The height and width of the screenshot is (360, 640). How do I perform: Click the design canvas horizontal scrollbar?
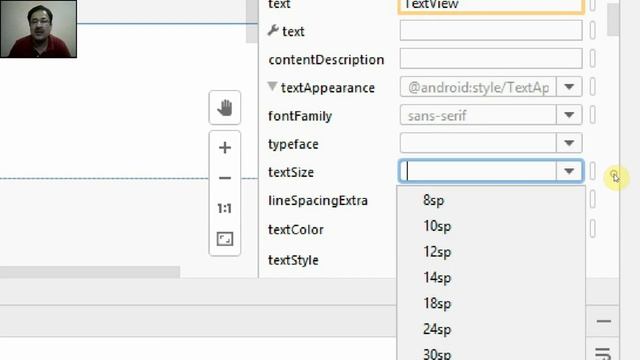[90, 271]
